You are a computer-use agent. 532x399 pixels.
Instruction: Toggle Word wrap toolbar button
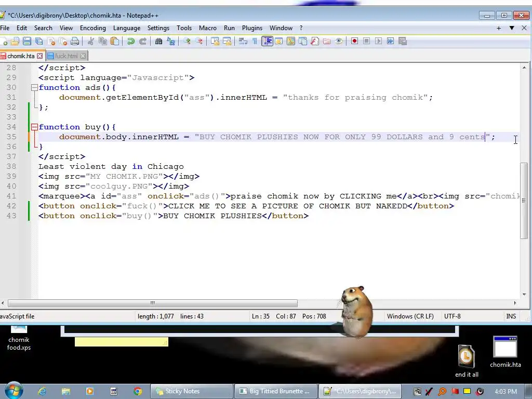243,42
